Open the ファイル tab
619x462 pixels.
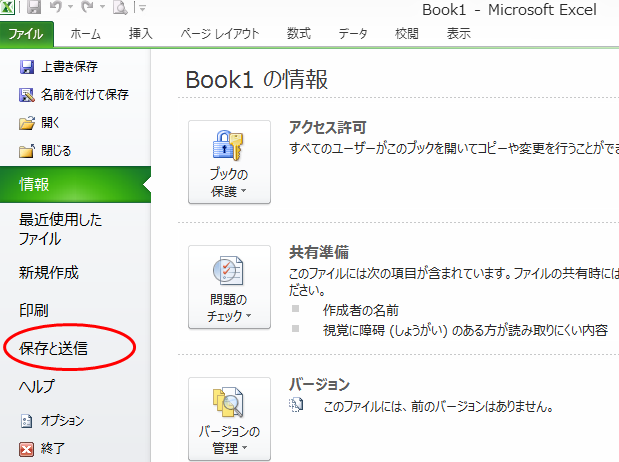coord(26,34)
